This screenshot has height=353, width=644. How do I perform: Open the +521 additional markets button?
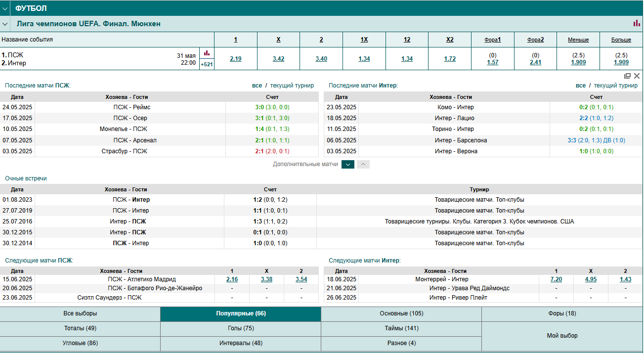click(207, 64)
